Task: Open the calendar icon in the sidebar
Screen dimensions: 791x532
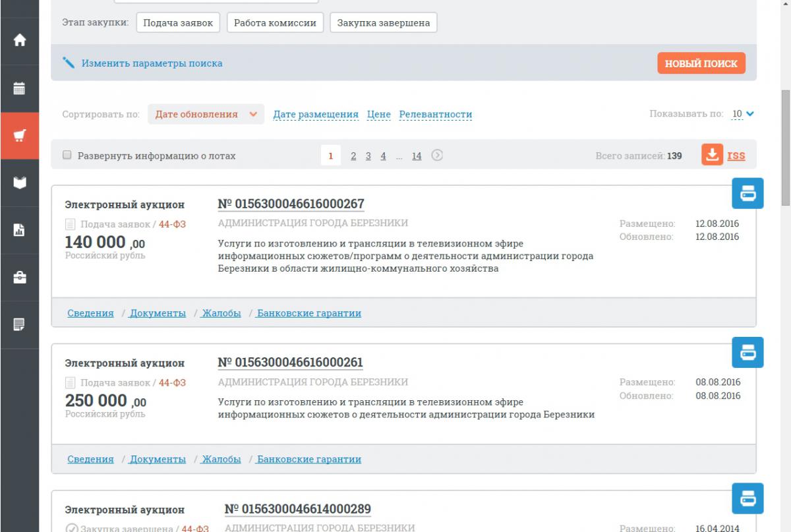Action: (x=20, y=88)
